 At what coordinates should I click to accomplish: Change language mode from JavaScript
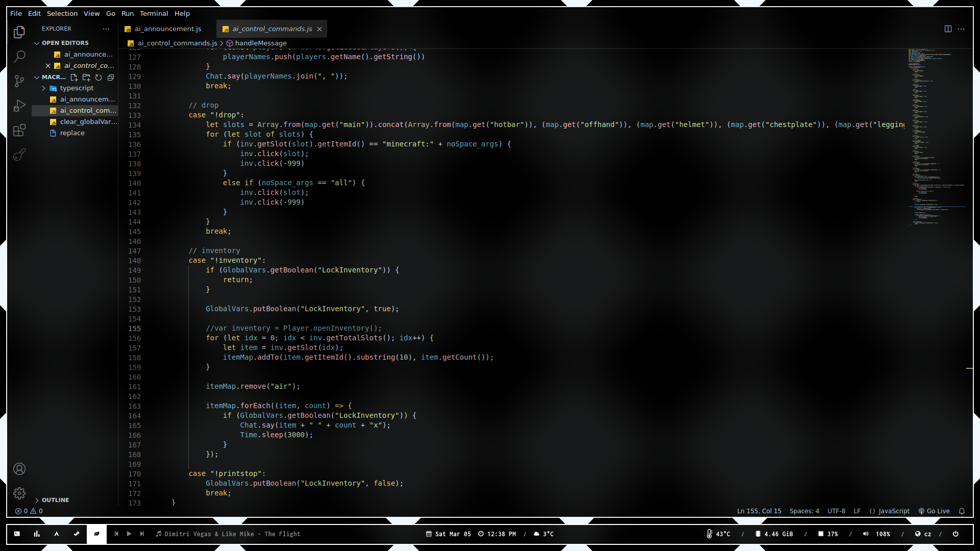[x=893, y=511]
